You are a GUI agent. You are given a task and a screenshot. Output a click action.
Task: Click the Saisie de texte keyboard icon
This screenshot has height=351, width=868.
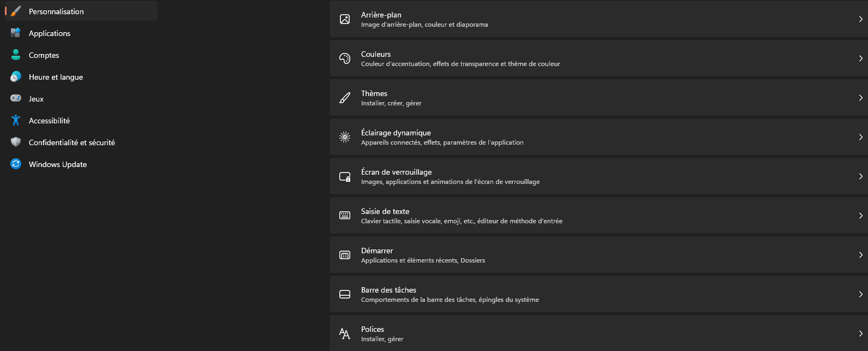tap(345, 216)
